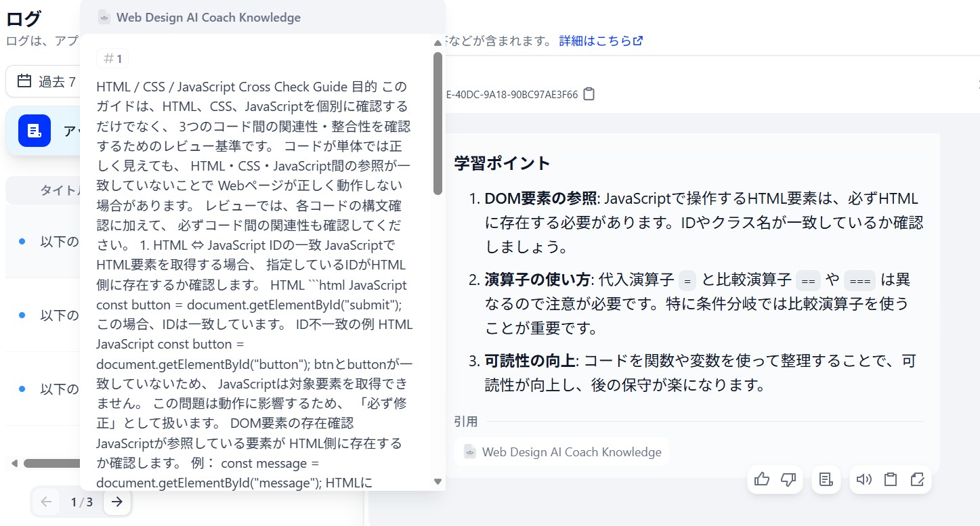Click the 学習ポイント heading
Image resolution: width=980 pixels, height=526 pixels.
(x=503, y=163)
